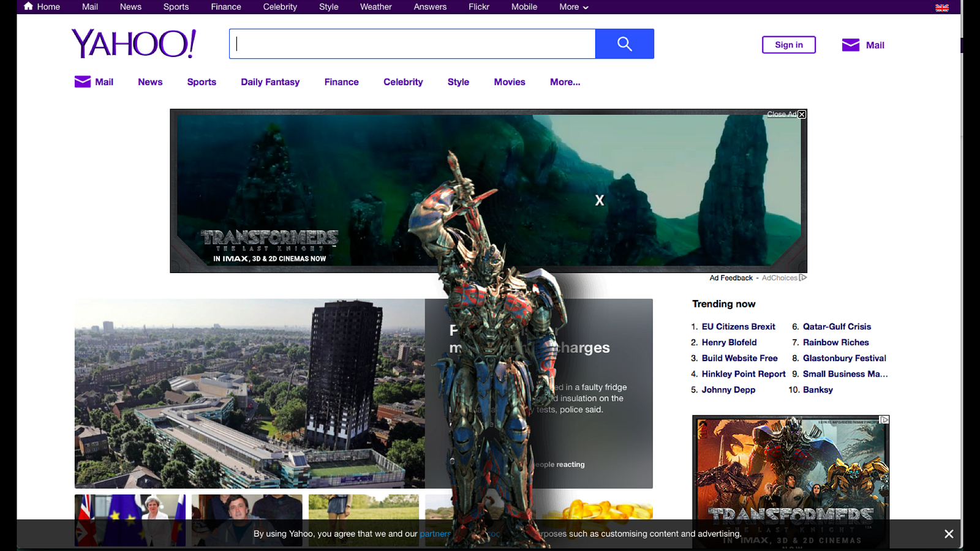This screenshot has height=551, width=980.
Task: Click the Transformers sidebar poster ad
Action: point(791,483)
